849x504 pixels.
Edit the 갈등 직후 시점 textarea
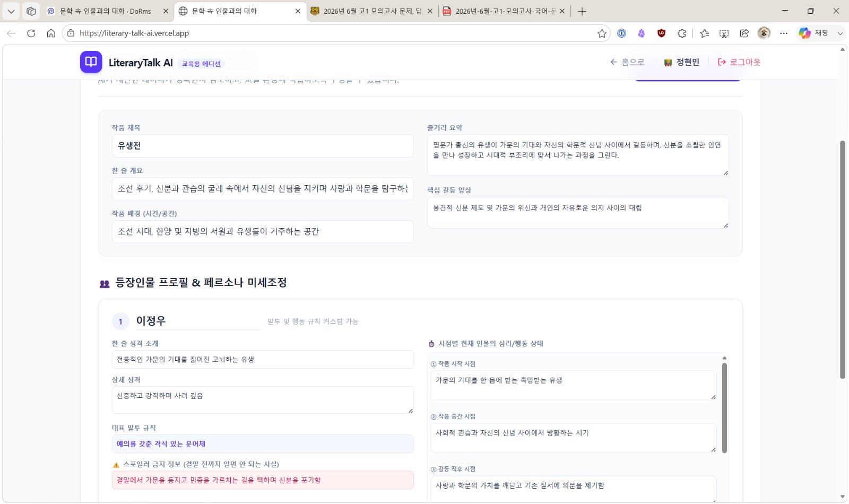coord(574,489)
